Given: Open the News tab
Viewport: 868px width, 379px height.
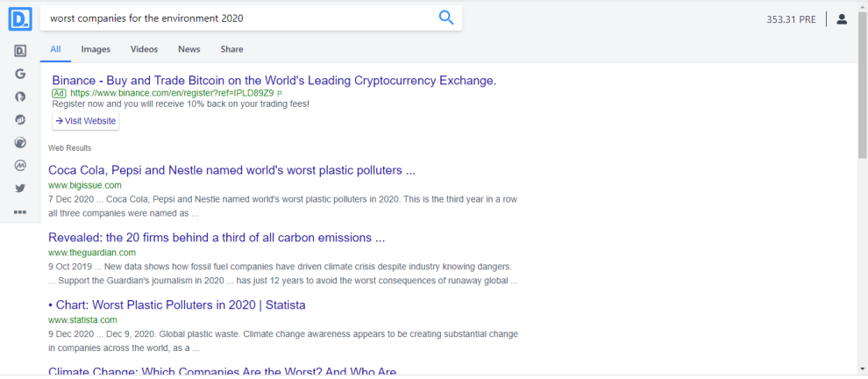Looking at the screenshot, I should pyautogui.click(x=189, y=49).
